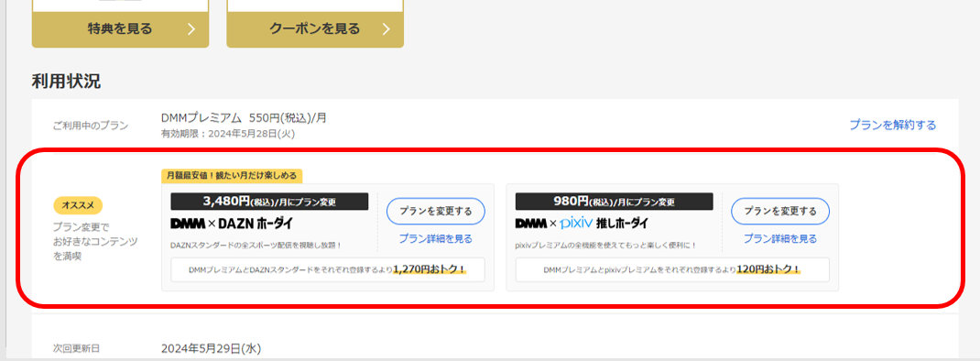Open プラン詳細を見る for DAZN ホーダイ
The width and height of the screenshot is (980, 361).
[436, 238]
